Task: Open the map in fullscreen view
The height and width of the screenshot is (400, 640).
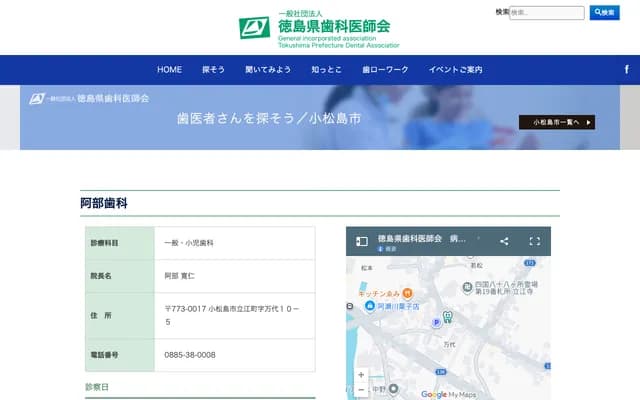Action: (535, 241)
